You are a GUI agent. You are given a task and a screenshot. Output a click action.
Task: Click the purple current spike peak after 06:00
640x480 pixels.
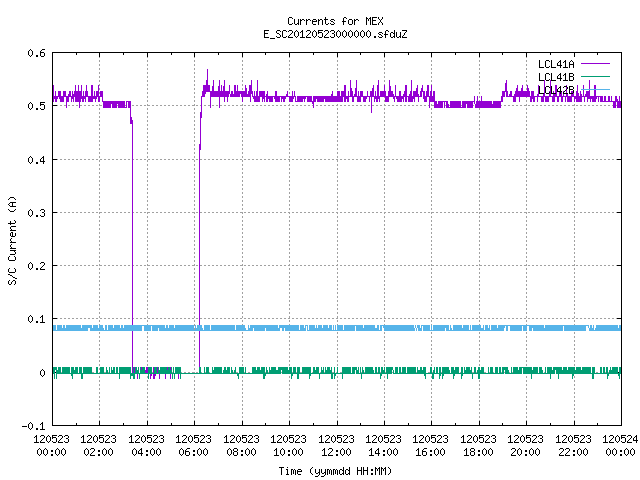(x=207, y=71)
